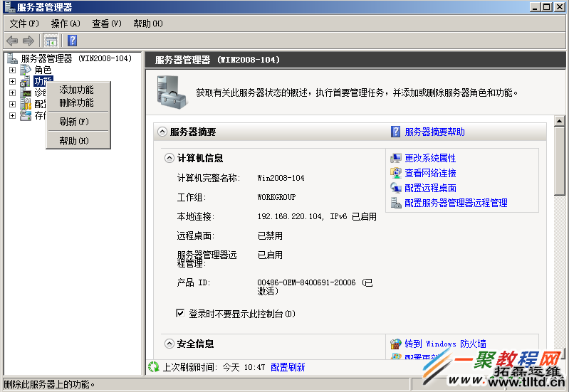Click the 配置刷新 link
569x392 pixels.
click(x=288, y=367)
